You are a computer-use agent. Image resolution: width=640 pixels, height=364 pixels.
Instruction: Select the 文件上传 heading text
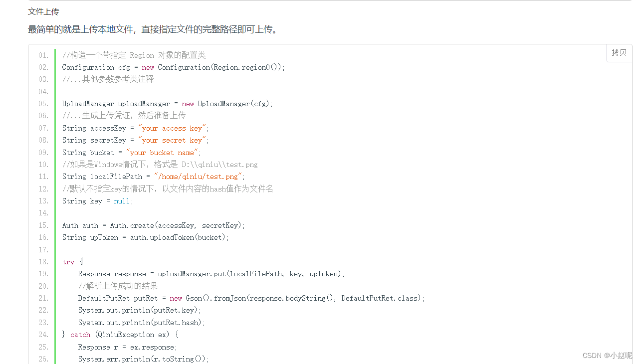tap(43, 11)
